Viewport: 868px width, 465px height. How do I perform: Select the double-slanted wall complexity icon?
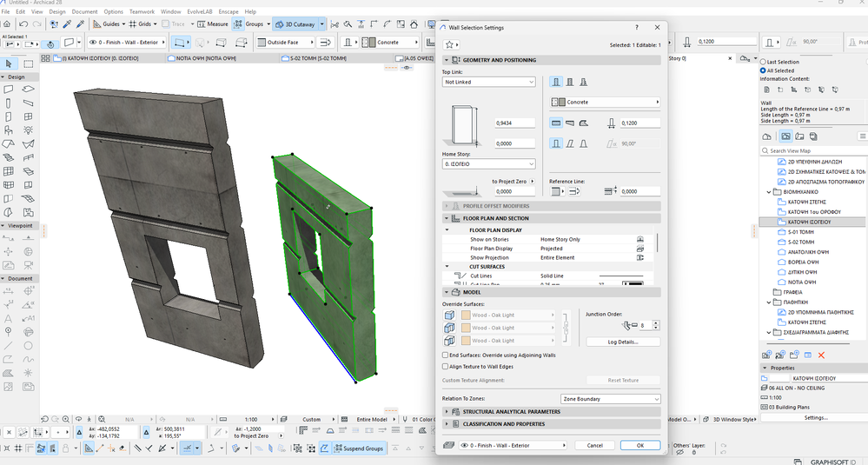(583, 143)
